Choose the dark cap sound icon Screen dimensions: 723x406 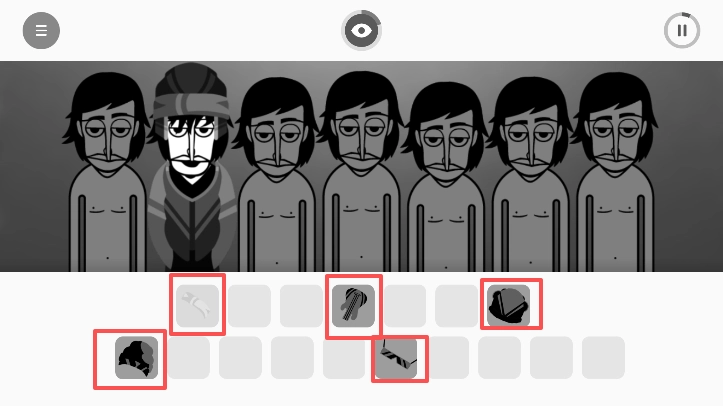(x=509, y=306)
